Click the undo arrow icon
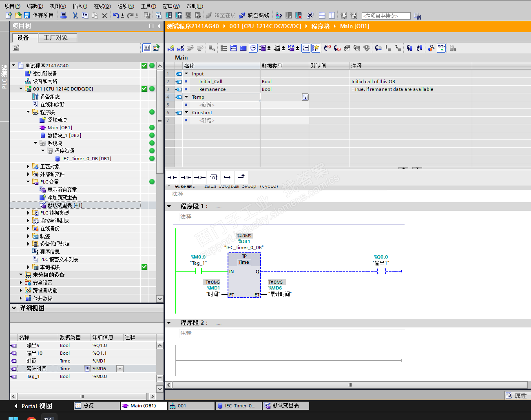Screen dimensions: 531x420 pyautogui.click(x=116, y=15)
